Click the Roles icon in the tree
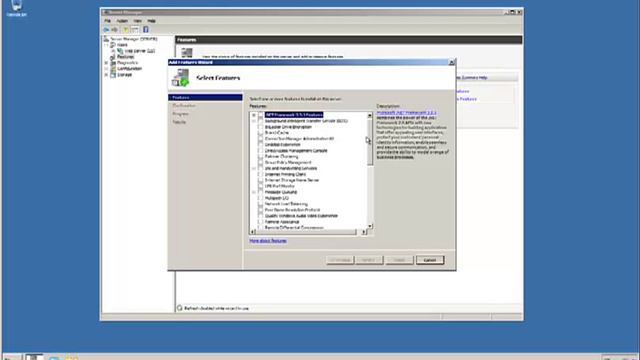Image resolution: width=640 pixels, height=360 pixels. click(x=113, y=45)
